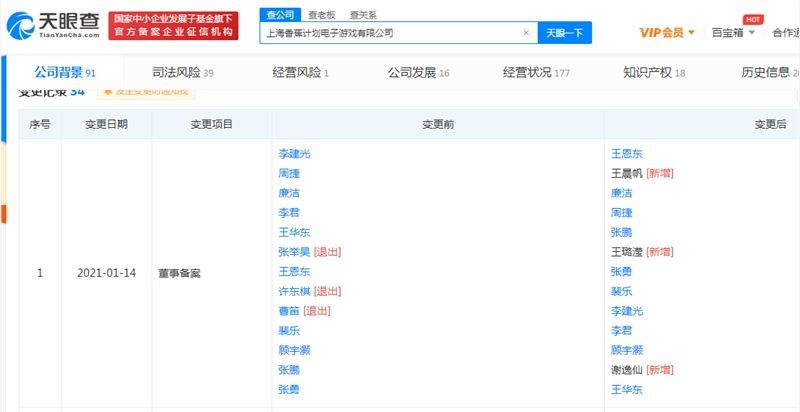Select 王璐滢 marked 新增

(627, 252)
